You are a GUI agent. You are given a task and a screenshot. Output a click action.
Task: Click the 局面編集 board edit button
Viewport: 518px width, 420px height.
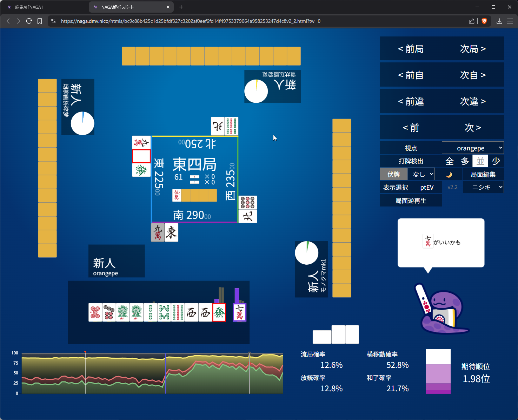coord(483,174)
